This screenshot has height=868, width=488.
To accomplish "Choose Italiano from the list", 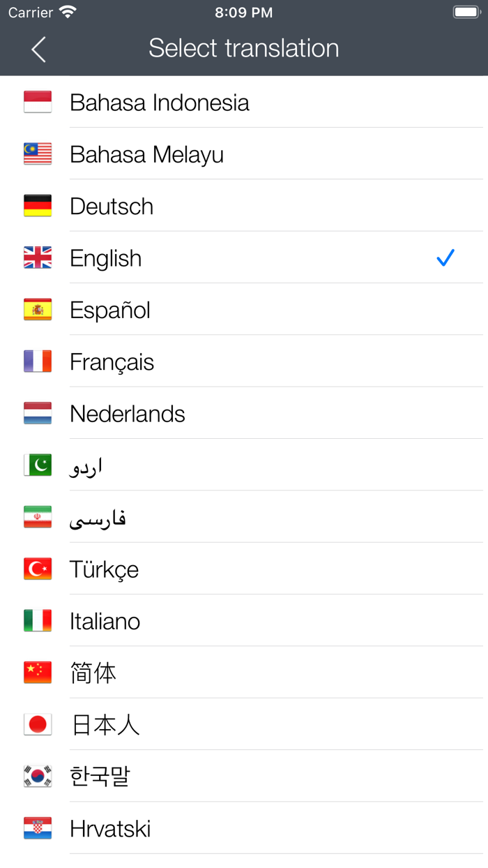I will pos(105,621).
